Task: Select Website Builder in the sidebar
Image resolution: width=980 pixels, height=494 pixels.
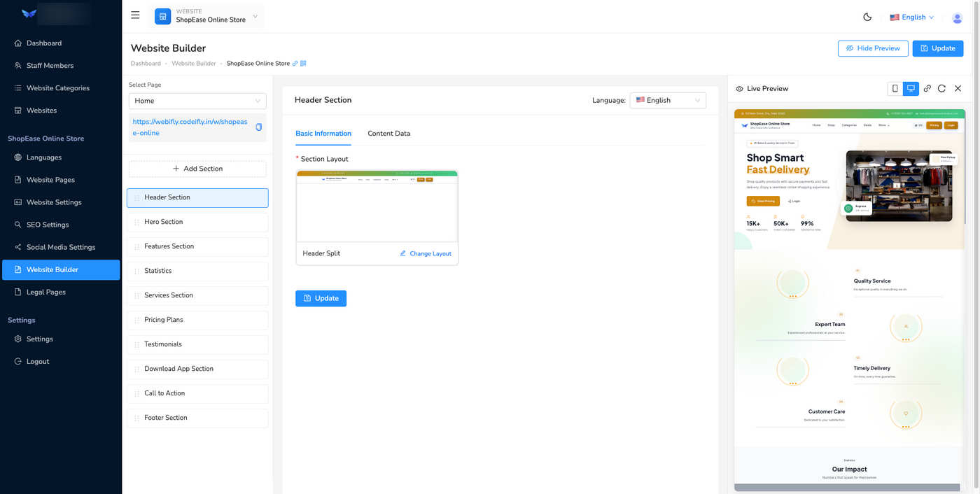Action: (x=61, y=269)
